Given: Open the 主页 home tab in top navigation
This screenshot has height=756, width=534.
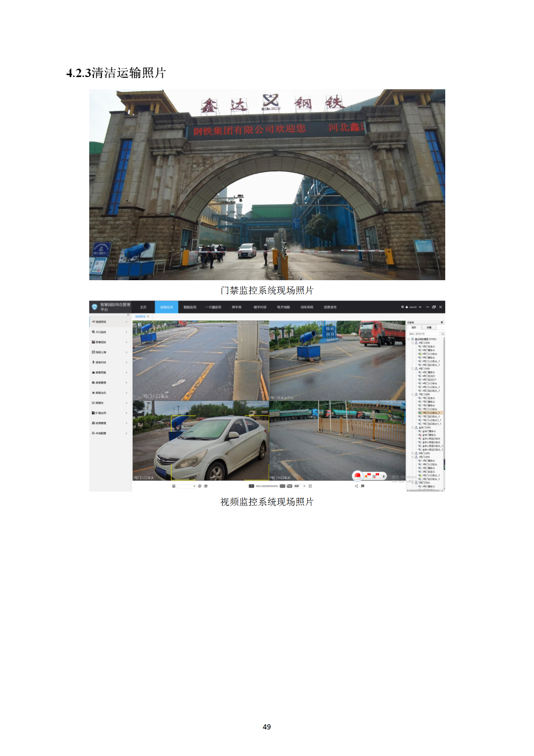Looking at the screenshot, I should [x=143, y=307].
